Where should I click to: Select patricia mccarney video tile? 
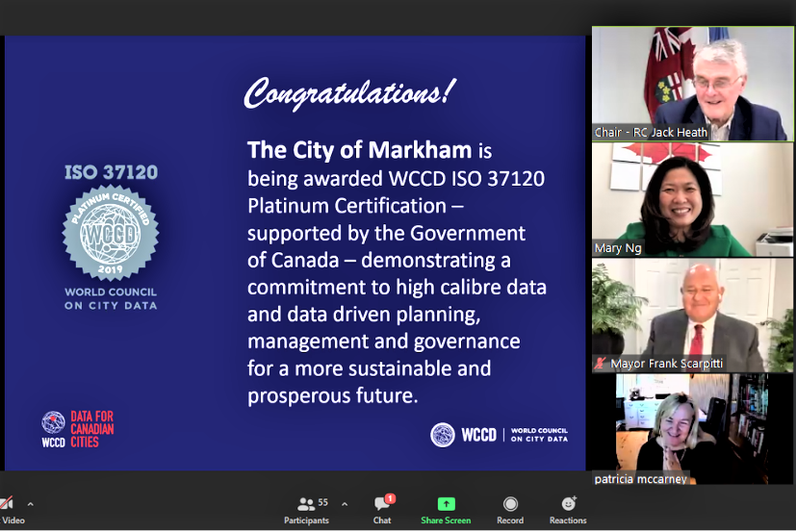[692, 429]
